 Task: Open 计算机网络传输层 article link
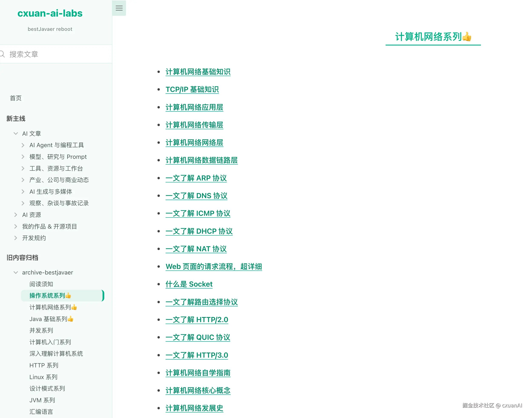coord(194,125)
